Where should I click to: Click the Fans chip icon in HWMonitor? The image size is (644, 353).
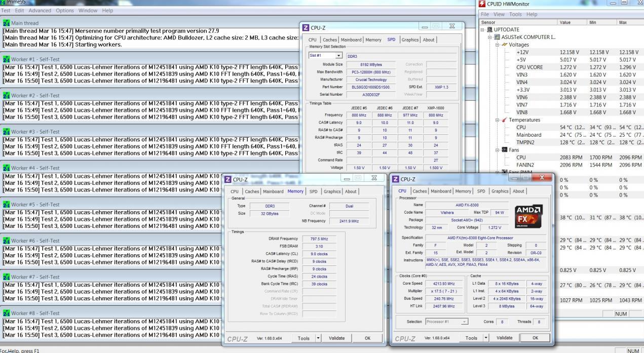click(x=505, y=150)
